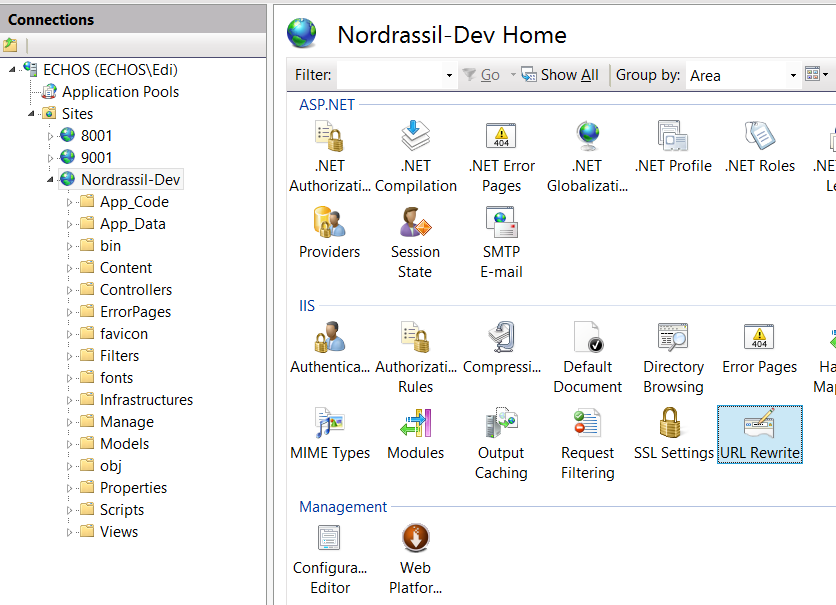836x605 pixels.
Task: Select the fonts folder
Action: [x=116, y=378]
